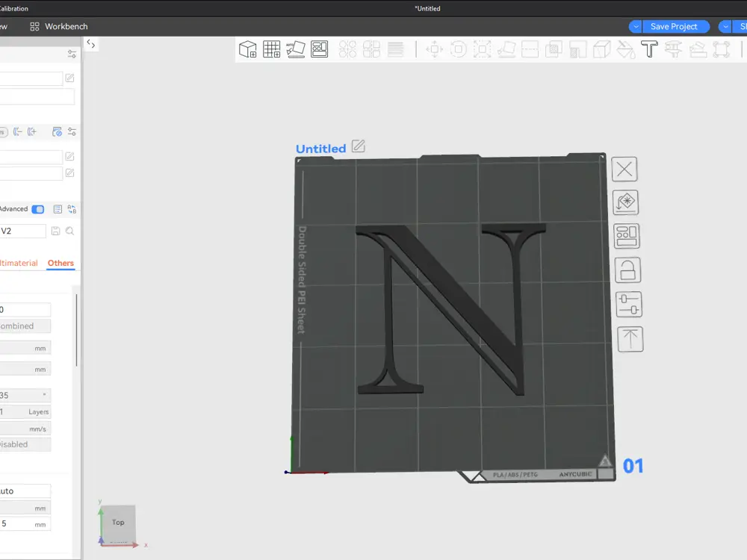Viewport: 747px width, 560px height.
Task: Open the Save Project dropdown arrow
Action: coord(635,27)
